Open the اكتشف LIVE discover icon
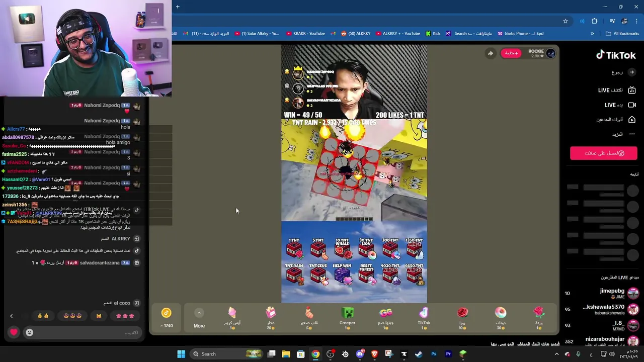644x362 pixels. [632, 90]
